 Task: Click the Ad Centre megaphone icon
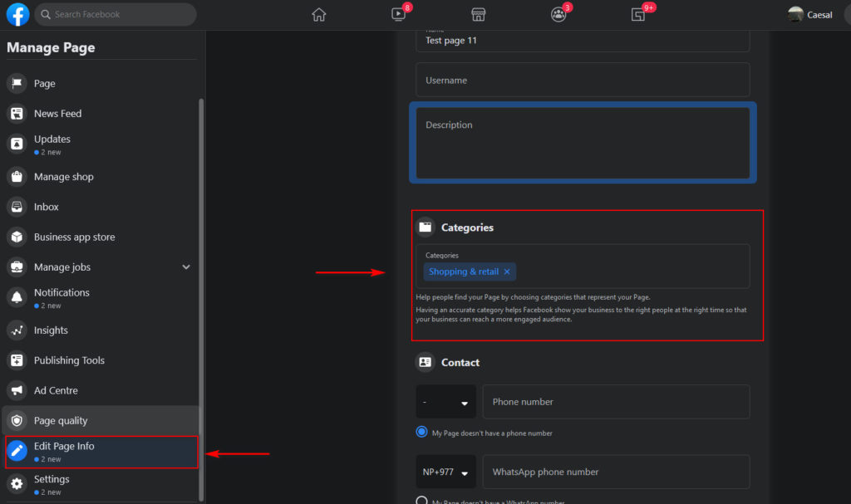click(x=17, y=390)
